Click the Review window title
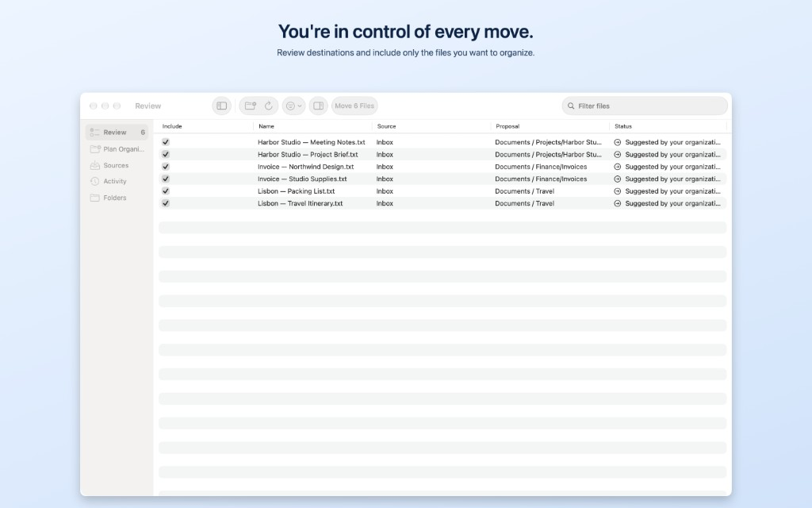The height and width of the screenshot is (508, 812). coord(147,106)
